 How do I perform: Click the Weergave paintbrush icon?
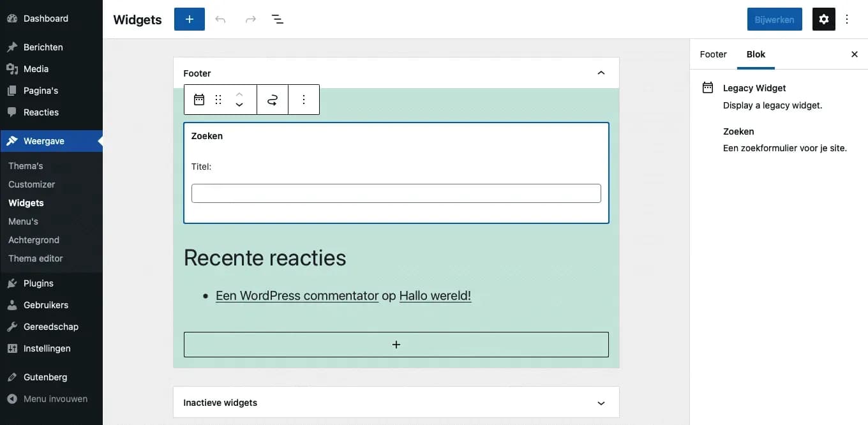click(12, 141)
